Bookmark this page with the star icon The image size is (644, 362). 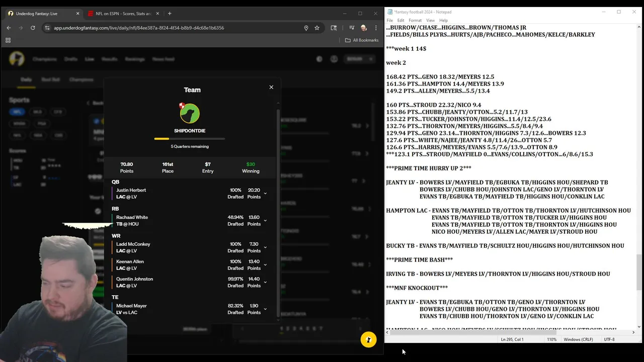pos(317,28)
